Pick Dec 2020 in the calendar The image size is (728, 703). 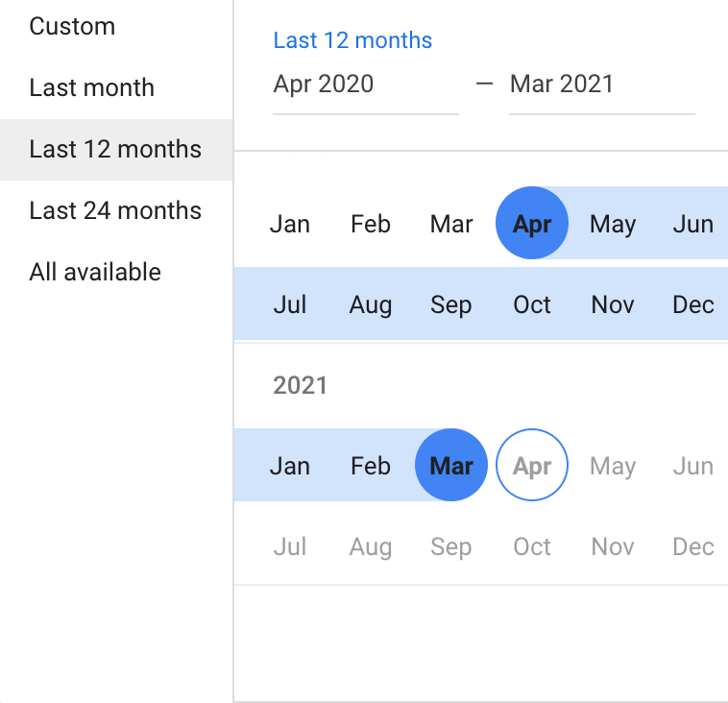[692, 304]
